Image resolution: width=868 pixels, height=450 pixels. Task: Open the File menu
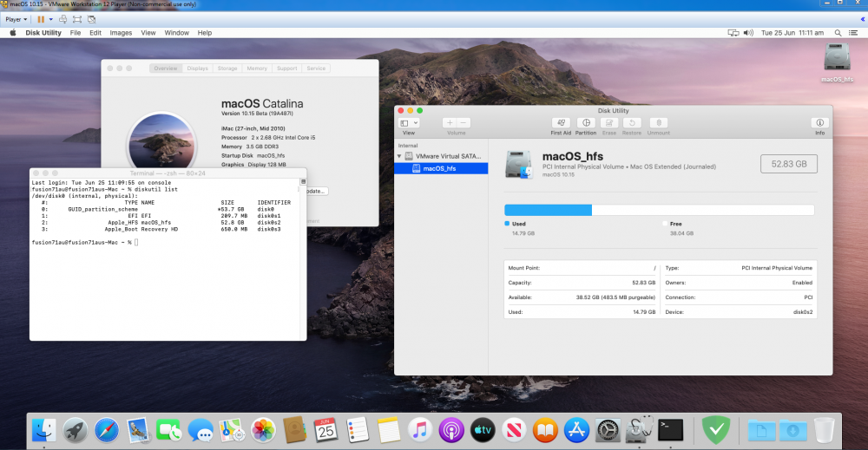point(76,33)
